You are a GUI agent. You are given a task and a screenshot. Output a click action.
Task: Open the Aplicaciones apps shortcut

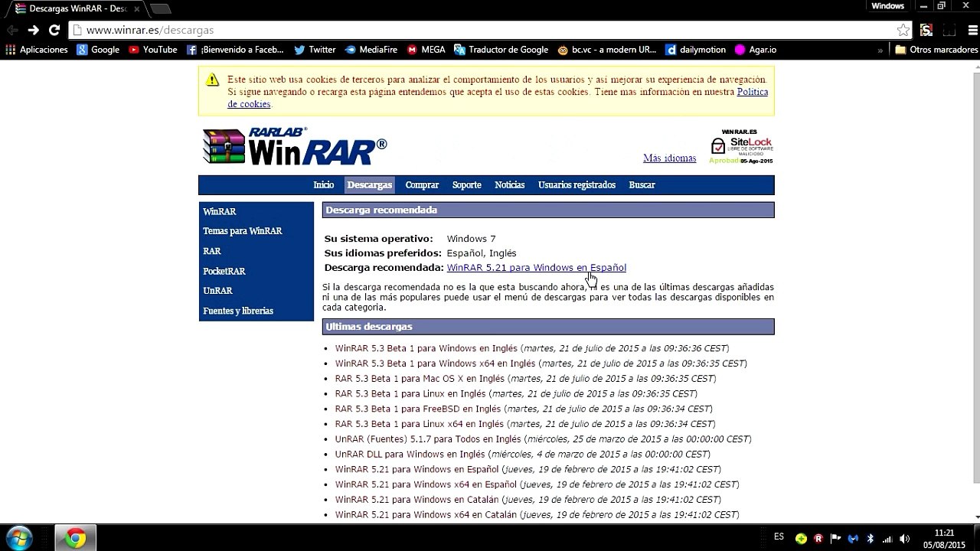(37, 50)
